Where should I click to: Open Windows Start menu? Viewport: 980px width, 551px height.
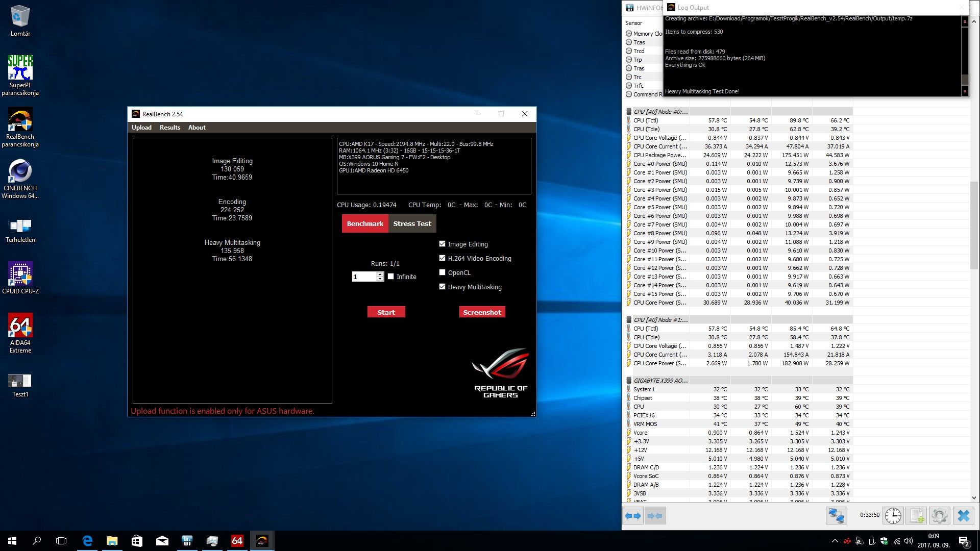click(12, 541)
